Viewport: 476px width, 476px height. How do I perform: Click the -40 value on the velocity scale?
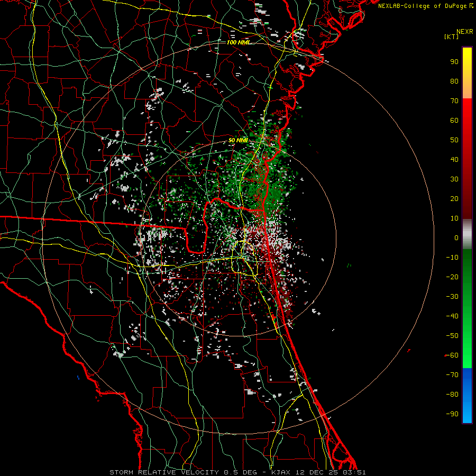pyautogui.click(x=452, y=316)
